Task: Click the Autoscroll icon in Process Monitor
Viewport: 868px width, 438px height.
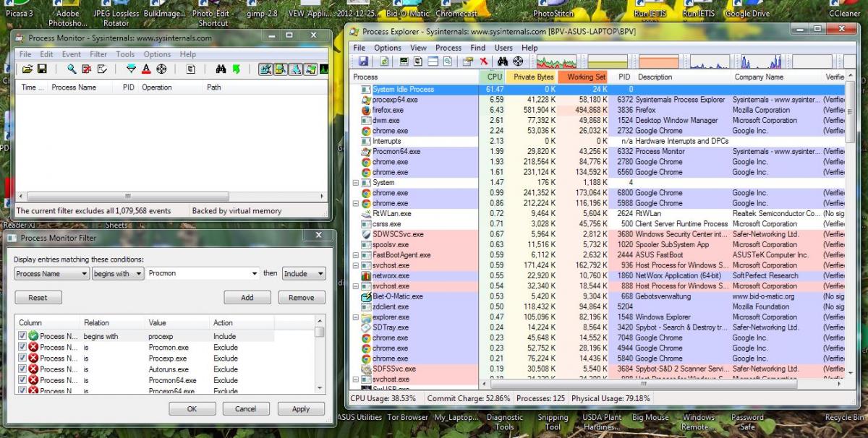Action: pos(87,69)
